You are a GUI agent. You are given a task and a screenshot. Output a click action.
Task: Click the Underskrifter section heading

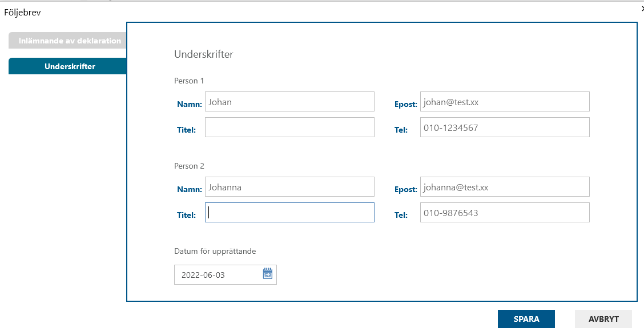click(204, 54)
